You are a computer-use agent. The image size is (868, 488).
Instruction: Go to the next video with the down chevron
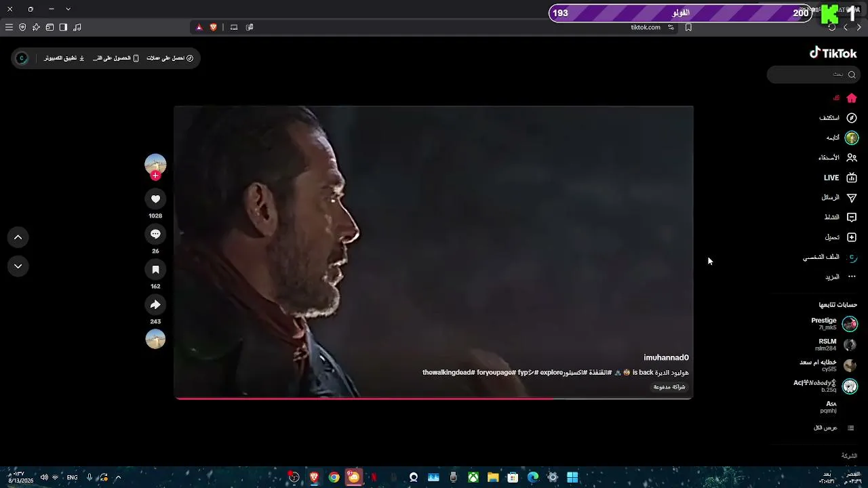[x=18, y=266]
